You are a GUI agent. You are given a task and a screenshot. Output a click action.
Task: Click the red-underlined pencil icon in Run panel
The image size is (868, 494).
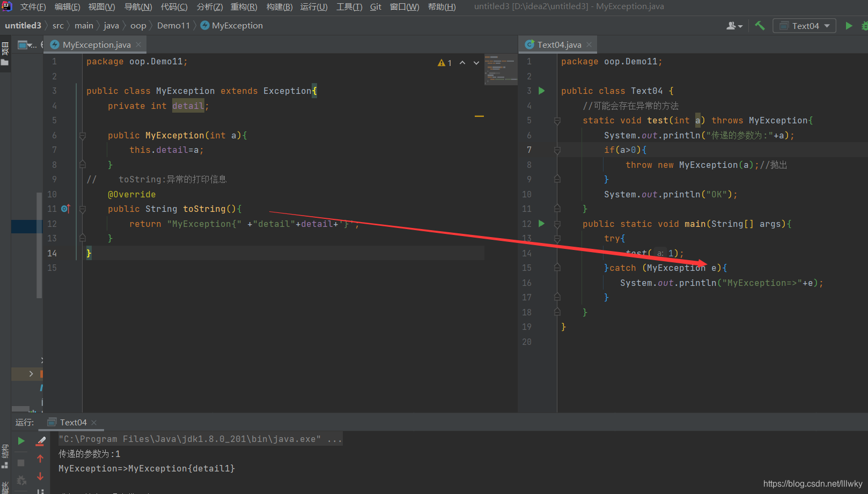tap(40, 441)
